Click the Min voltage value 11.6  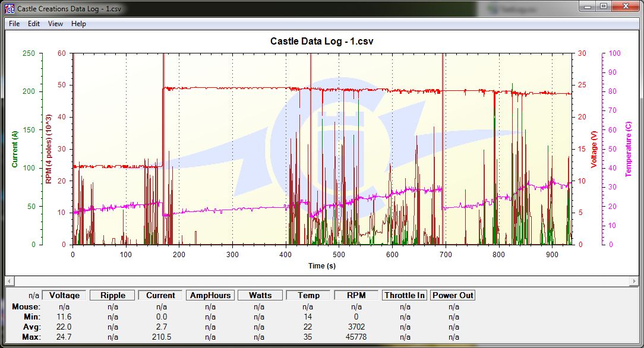coord(64,317)
